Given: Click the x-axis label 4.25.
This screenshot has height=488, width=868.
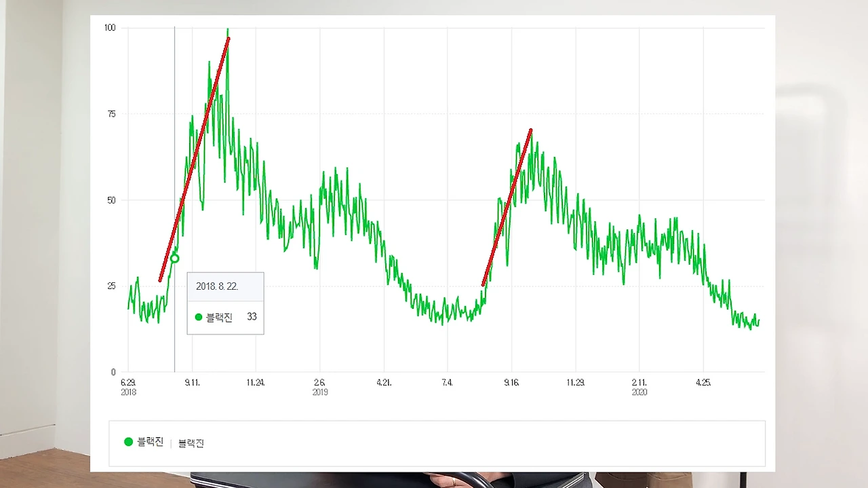Looking at the screenshot, I should click(x=703, y=383).
